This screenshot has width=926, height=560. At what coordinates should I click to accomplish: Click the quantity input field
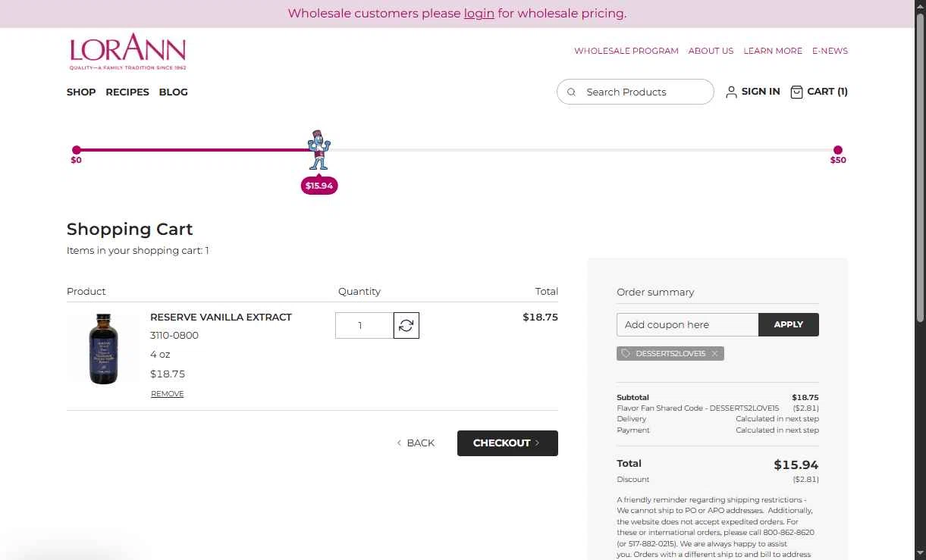(364, 325)
